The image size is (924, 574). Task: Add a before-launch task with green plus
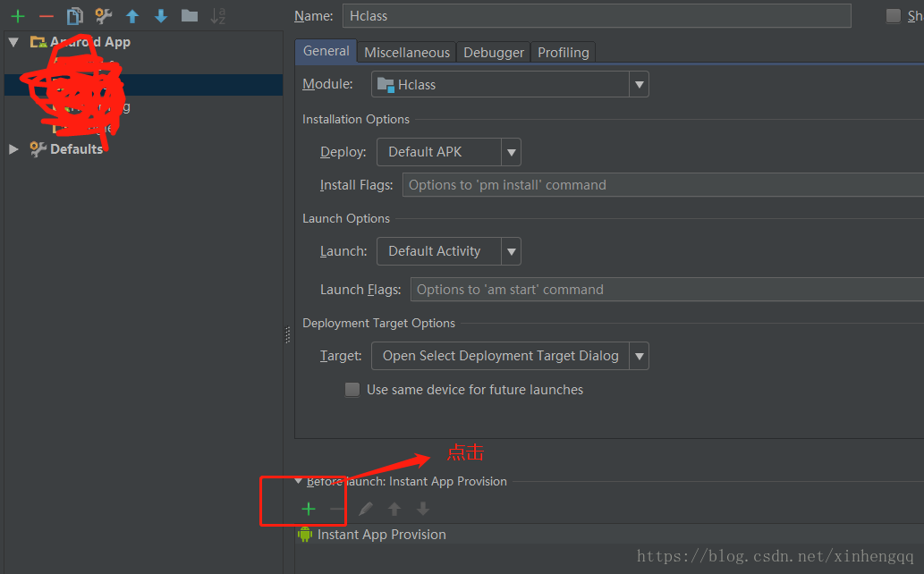(309, 509)
